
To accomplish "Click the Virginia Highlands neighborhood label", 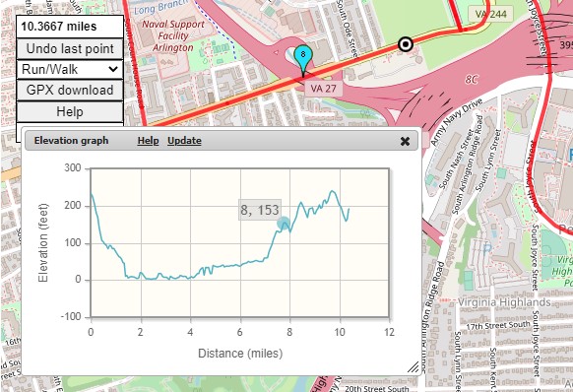I will pos(504,302).
